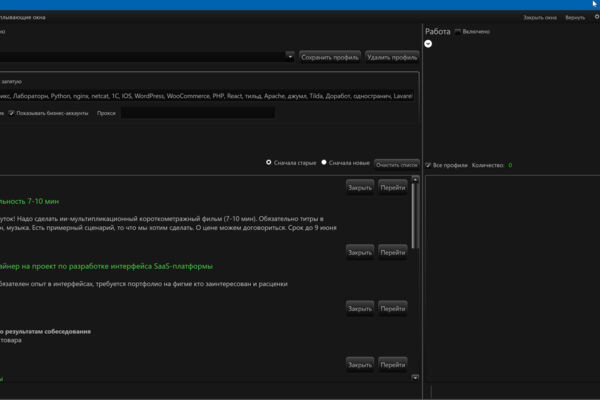Click the Сохранить профиль button
This screenshot has width=600, height=400.
click(330, 57)
